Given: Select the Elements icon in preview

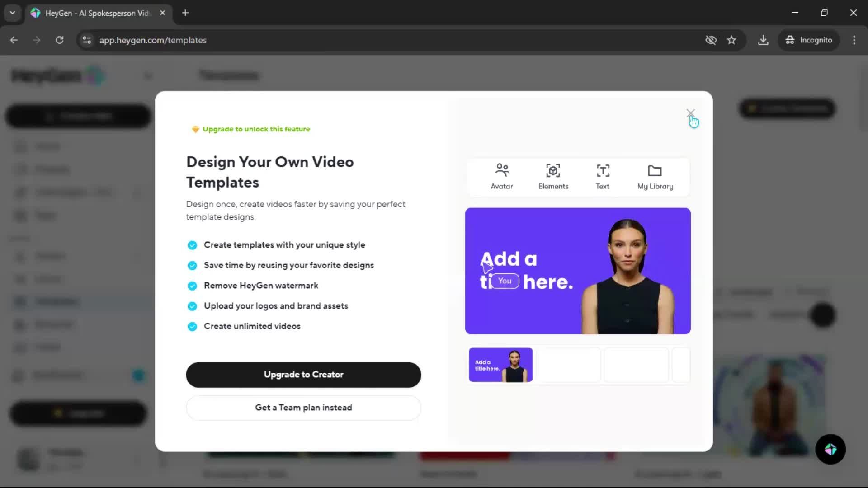Looking at the screenshot, I should click(553, 171).
